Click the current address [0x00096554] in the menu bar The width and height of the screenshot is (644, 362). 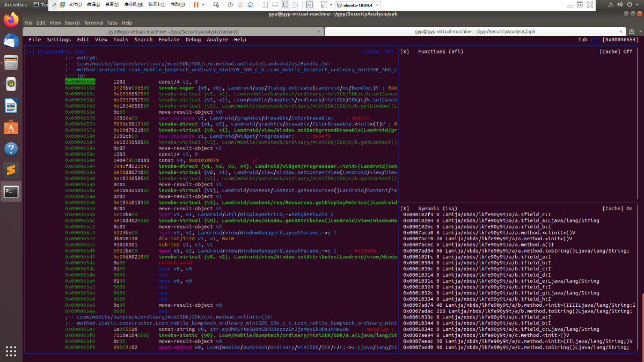[x=620, y=40]
